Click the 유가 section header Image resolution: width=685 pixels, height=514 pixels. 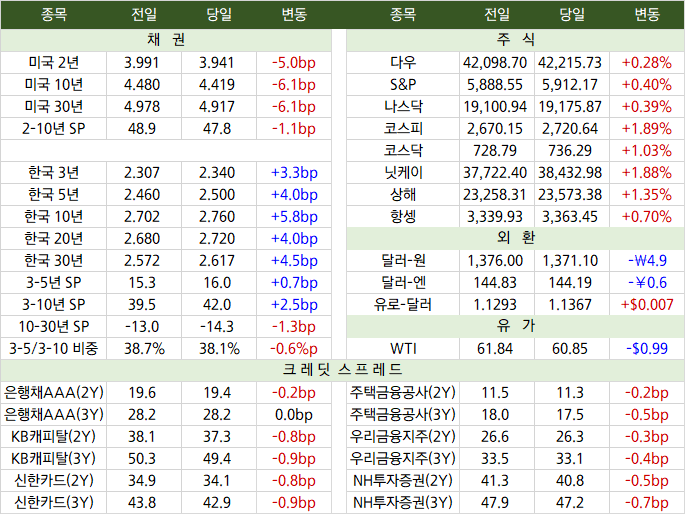point(515,326)
